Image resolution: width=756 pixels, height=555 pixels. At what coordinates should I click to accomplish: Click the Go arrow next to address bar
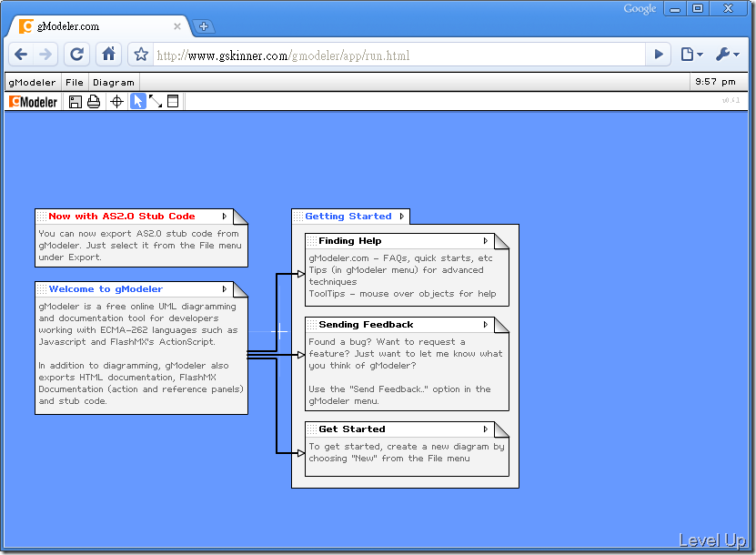tap(659, 55)
